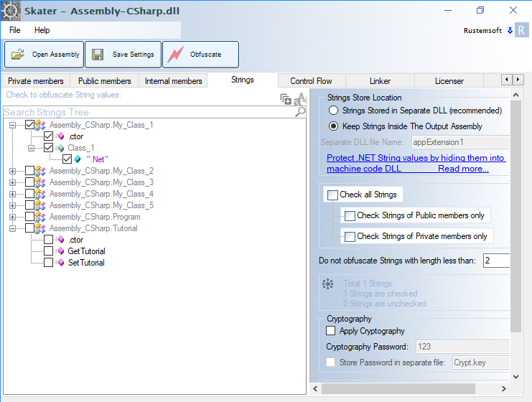Switch to the Internal members tab
The width and height of the screenshot is (532, 402).
[173, 81]
